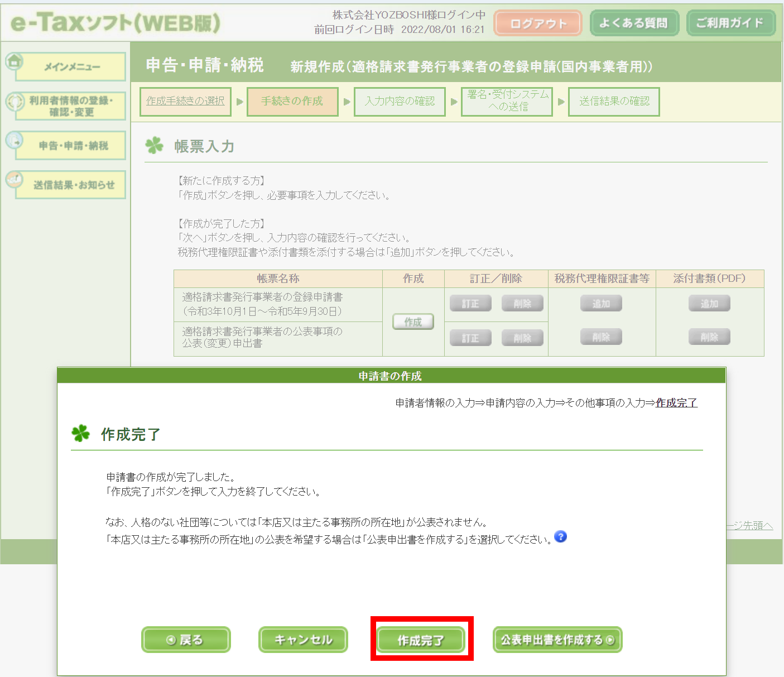Click the ページ先頭へ link
The width and height of the screenshot is (784, 677).
(x=749, y=525)
